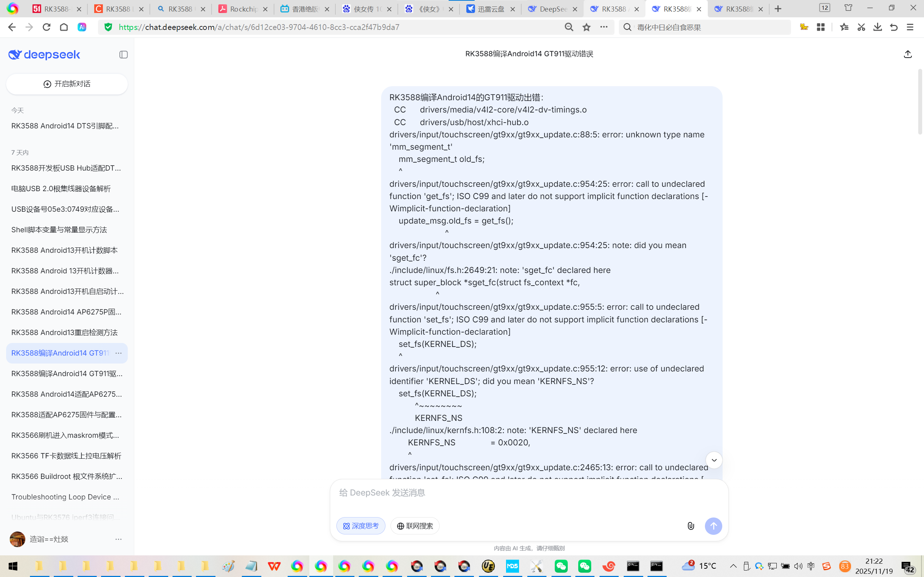Toggle 联网搜索 web search mode
Image resolution: width=924 pixels, height=577 pixels.
[415, 526]
